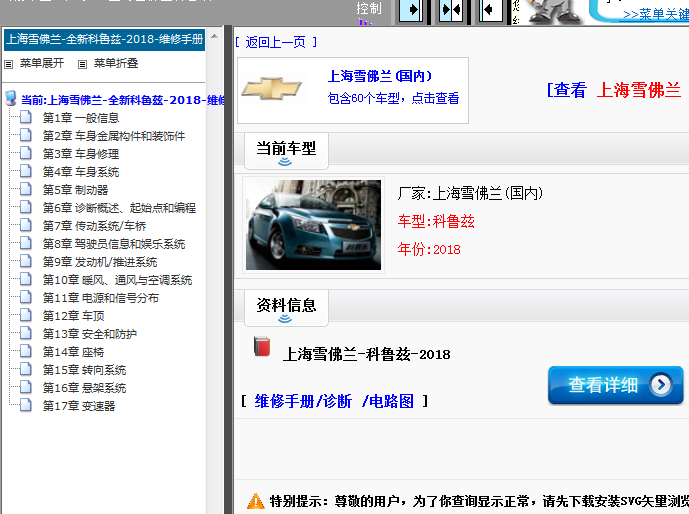
Task: Go back via 返回上一页 link
Action: point(276,42)
